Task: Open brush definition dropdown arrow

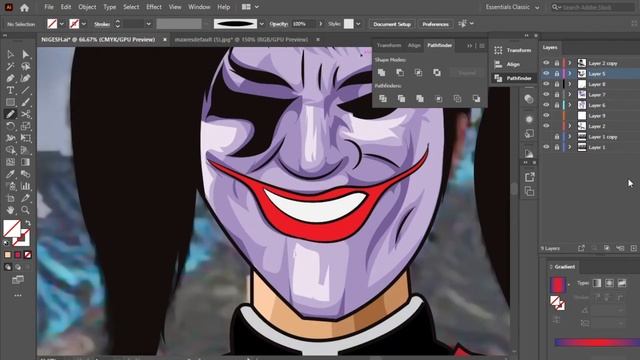Action: pyautogui.click(x=262, y=24)
